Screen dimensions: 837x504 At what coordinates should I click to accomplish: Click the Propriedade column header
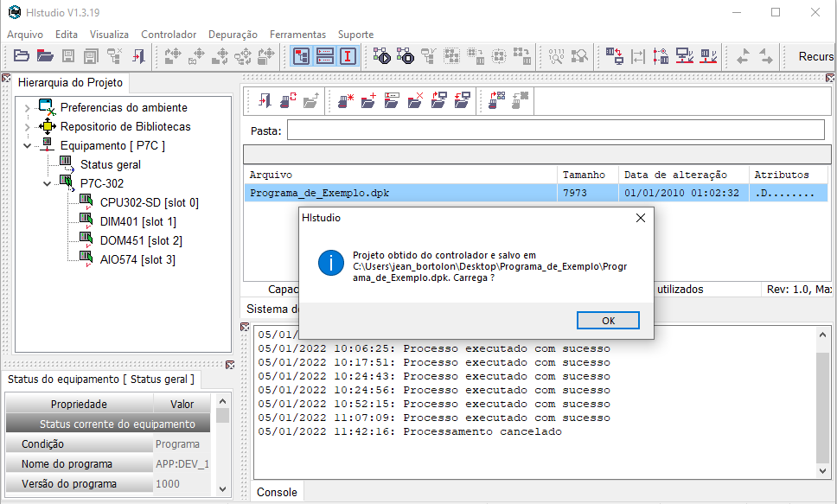79,405
